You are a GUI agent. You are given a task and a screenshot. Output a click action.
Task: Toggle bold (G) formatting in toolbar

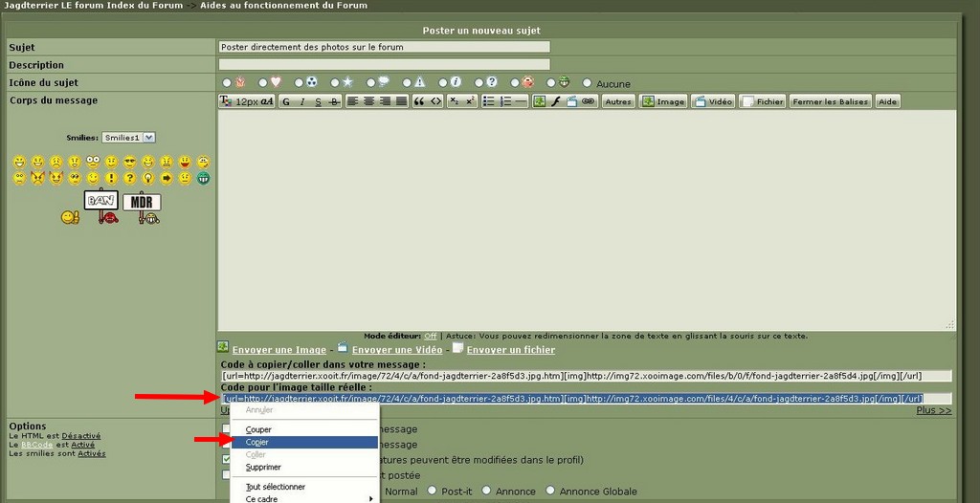point(286,102)
